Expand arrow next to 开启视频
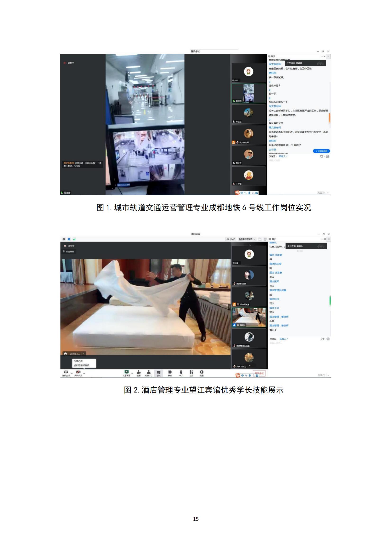The height and width of the screenshot is (555, 392). [x=84, y=373]
